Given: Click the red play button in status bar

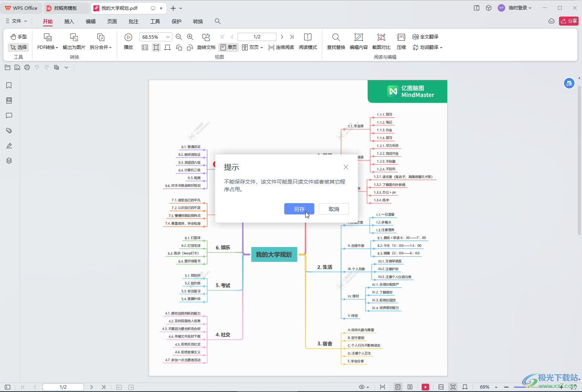Looking at the screenshot, I should pyautogui.click(x=425, y=387).
